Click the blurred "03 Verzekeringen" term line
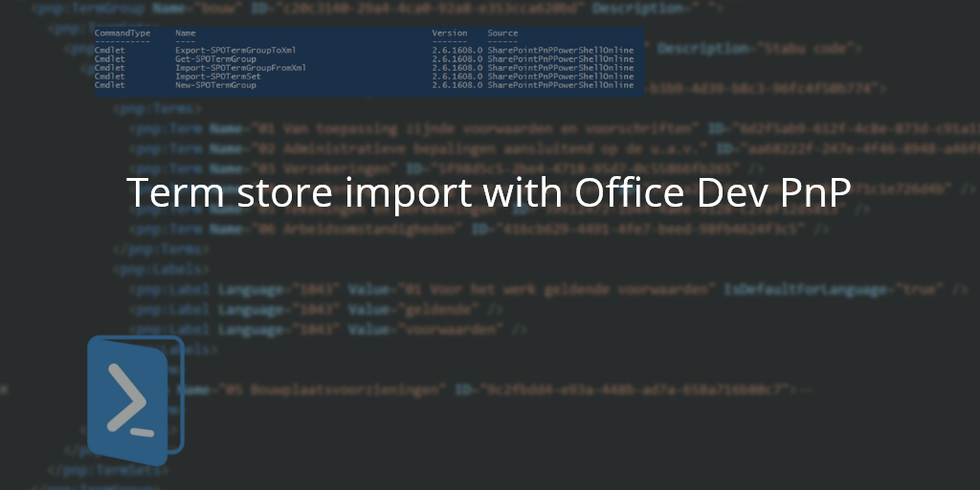 447,168
